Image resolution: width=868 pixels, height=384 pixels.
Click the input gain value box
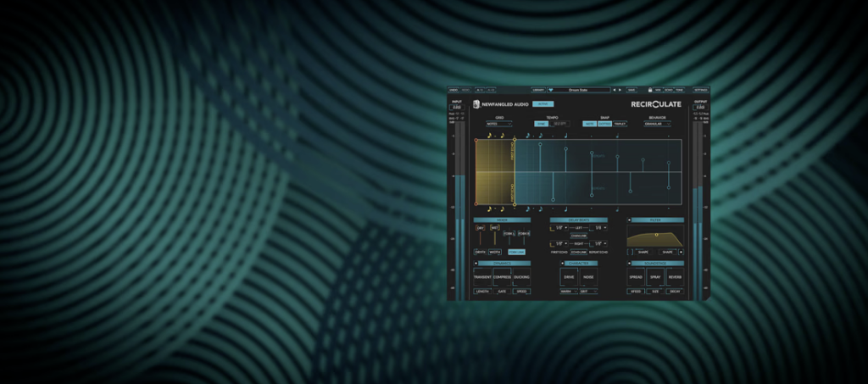coord(457,108)
